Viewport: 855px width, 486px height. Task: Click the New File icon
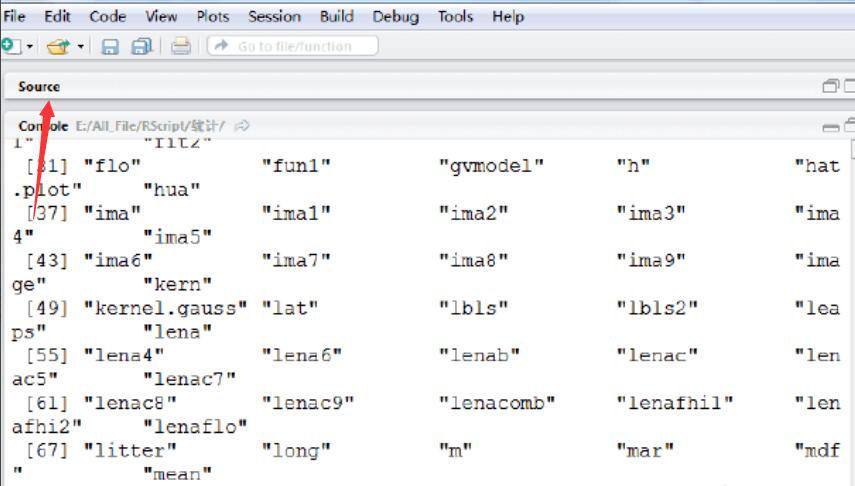point(10,46)
